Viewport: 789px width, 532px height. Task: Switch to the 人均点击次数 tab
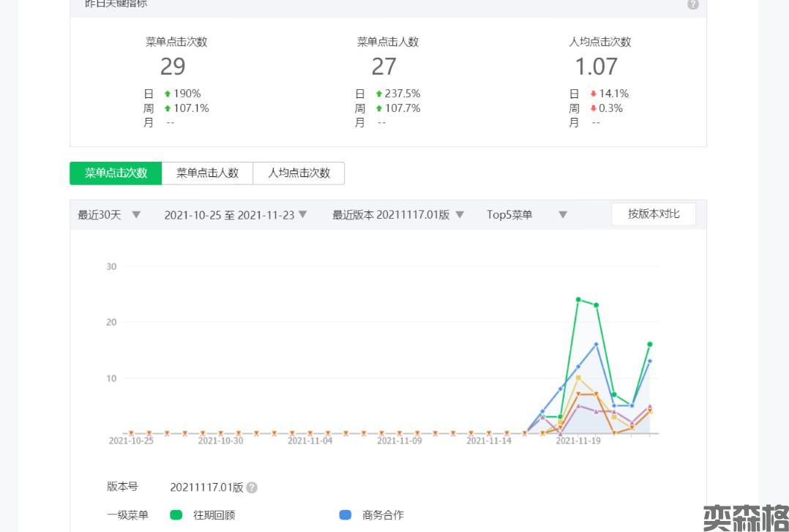pyautogui.click(x=299, y=173)
